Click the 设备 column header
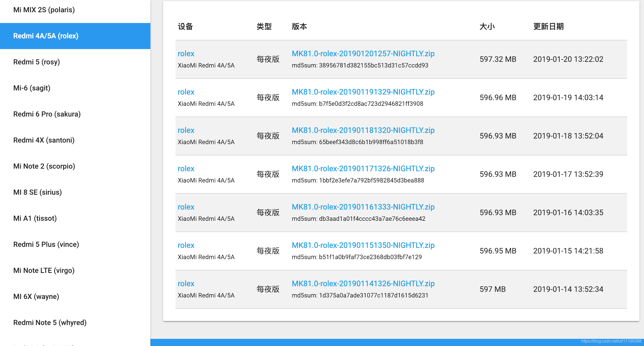The width and height of the screenshot is (644, 346). [x=185, y=26]
